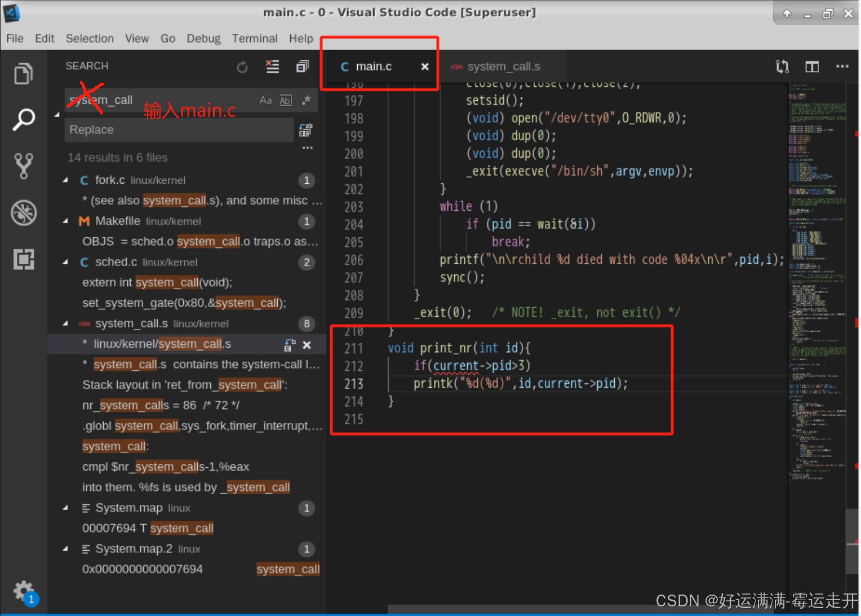This screenshot has height=616, width=861.
Task: Open the Go menu
Action: [x=168, y=38]
